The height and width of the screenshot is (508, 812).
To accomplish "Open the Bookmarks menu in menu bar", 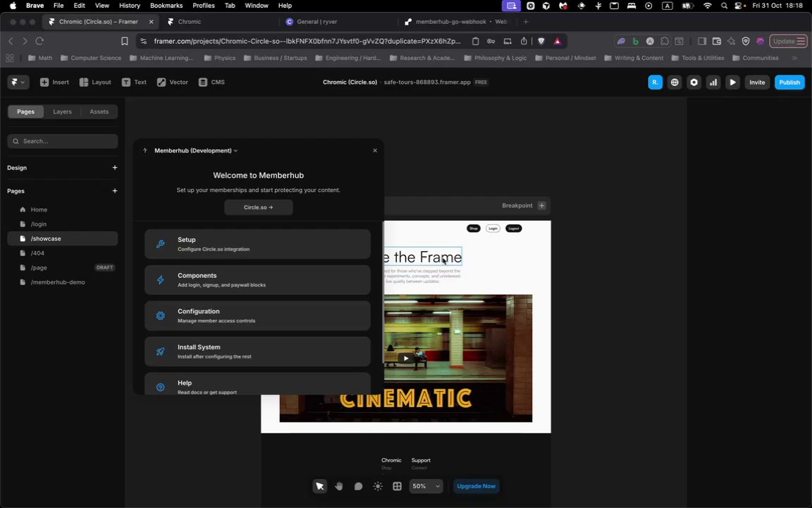I will (166, 6).
